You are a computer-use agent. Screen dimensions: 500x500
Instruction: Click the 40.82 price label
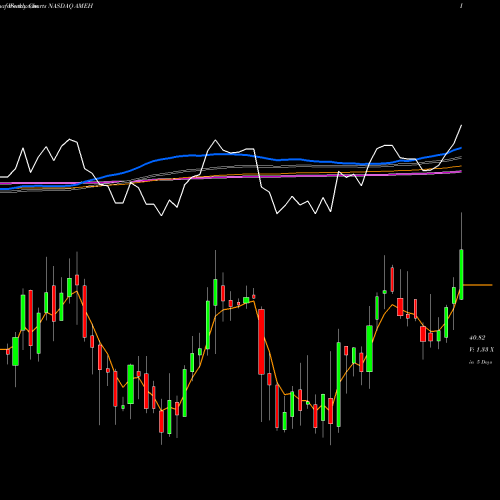477,338
